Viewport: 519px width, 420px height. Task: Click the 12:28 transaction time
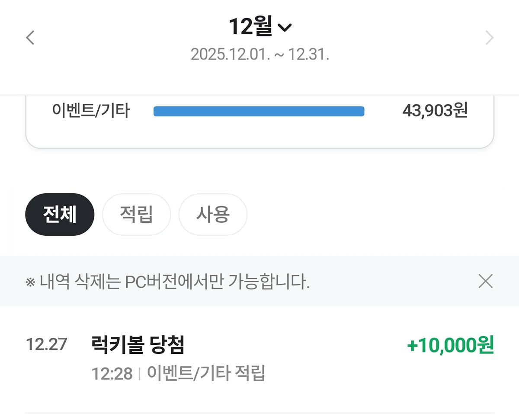(112, 374)
